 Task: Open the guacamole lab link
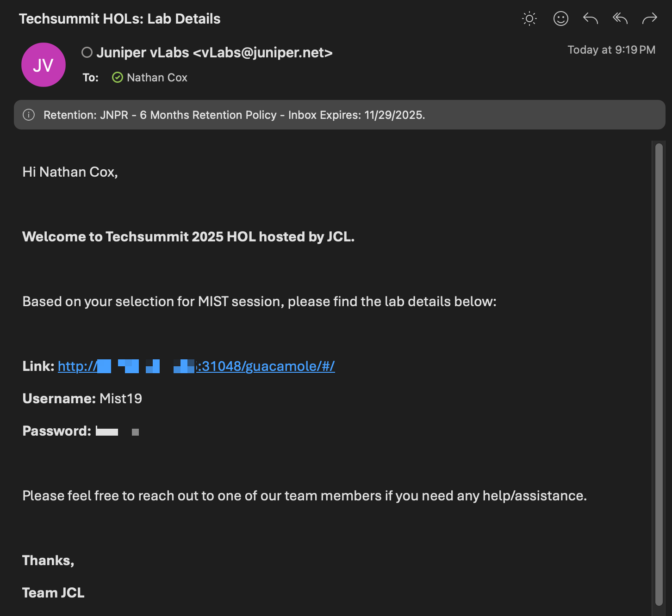point(266,366)
